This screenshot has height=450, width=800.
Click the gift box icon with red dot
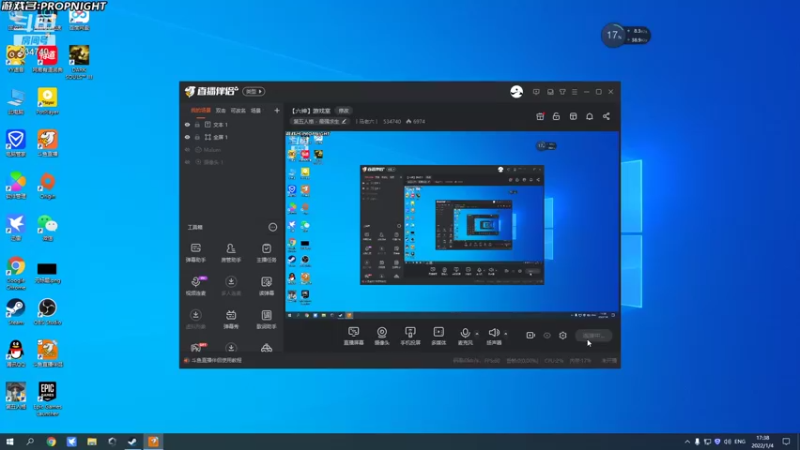click(540, 116)
